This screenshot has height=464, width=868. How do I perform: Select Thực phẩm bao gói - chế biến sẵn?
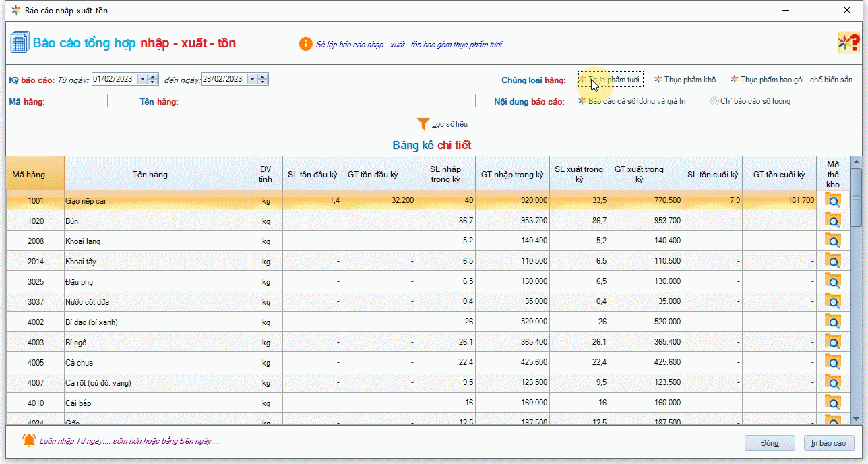click(x=791, y=80)
